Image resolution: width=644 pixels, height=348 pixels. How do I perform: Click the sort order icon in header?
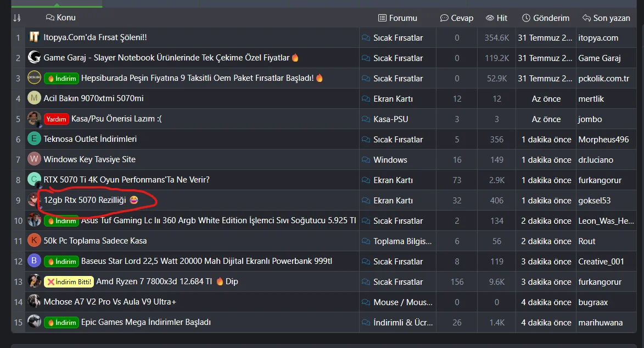coord(17,18)
